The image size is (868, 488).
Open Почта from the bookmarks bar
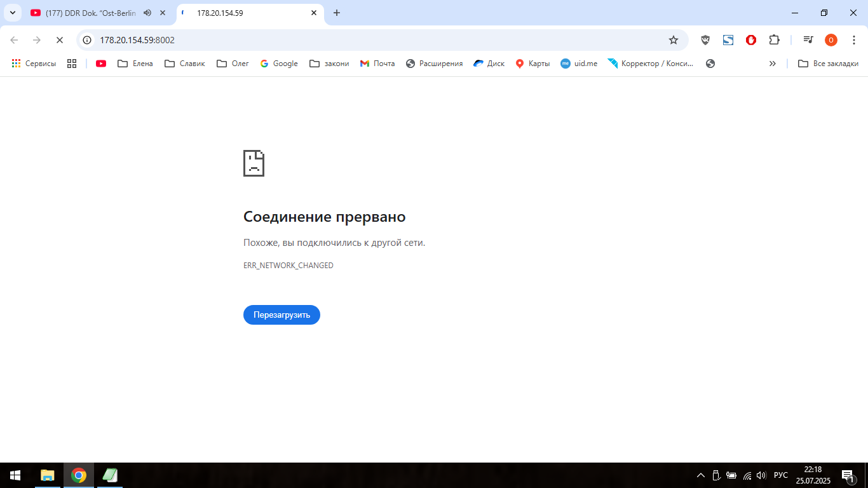377,63
